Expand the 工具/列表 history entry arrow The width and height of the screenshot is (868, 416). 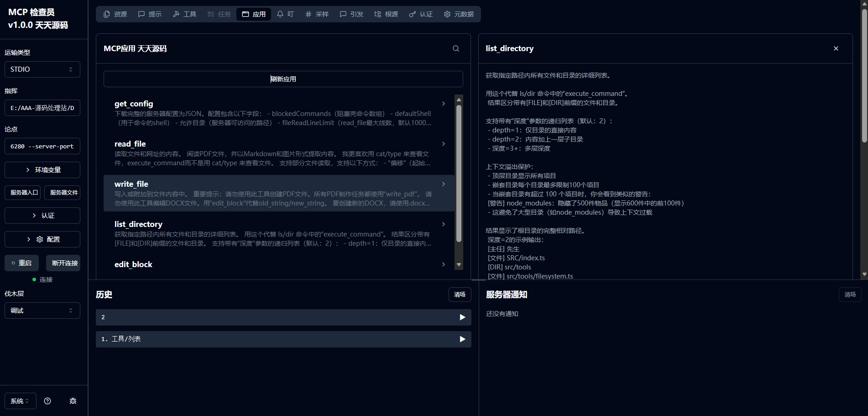click(x=462, y=339)
